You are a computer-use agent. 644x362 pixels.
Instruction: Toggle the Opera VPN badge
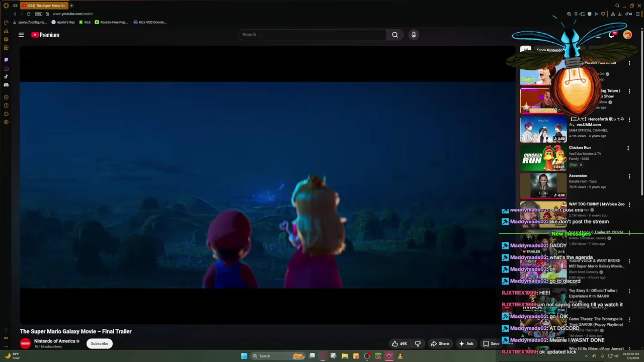tap(39, 14)
